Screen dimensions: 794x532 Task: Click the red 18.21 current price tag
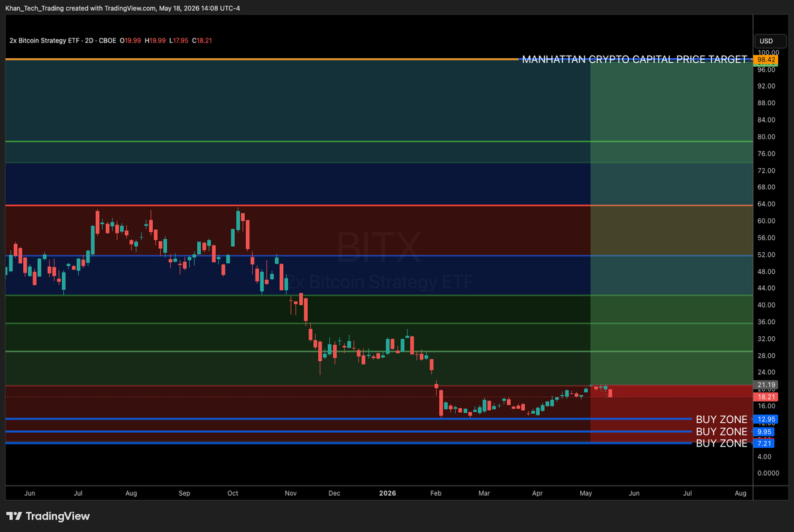[766, 396]
